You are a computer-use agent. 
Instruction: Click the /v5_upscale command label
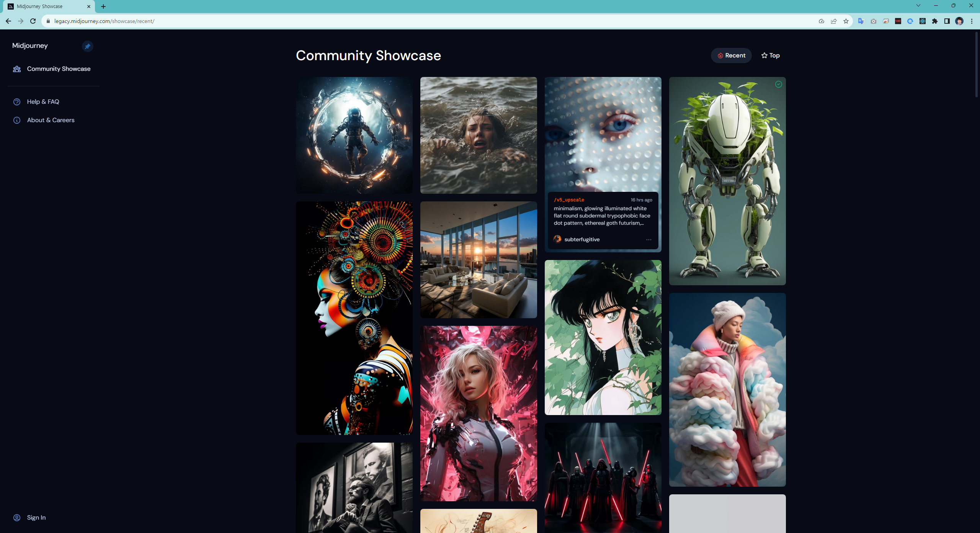click(569, 200)
